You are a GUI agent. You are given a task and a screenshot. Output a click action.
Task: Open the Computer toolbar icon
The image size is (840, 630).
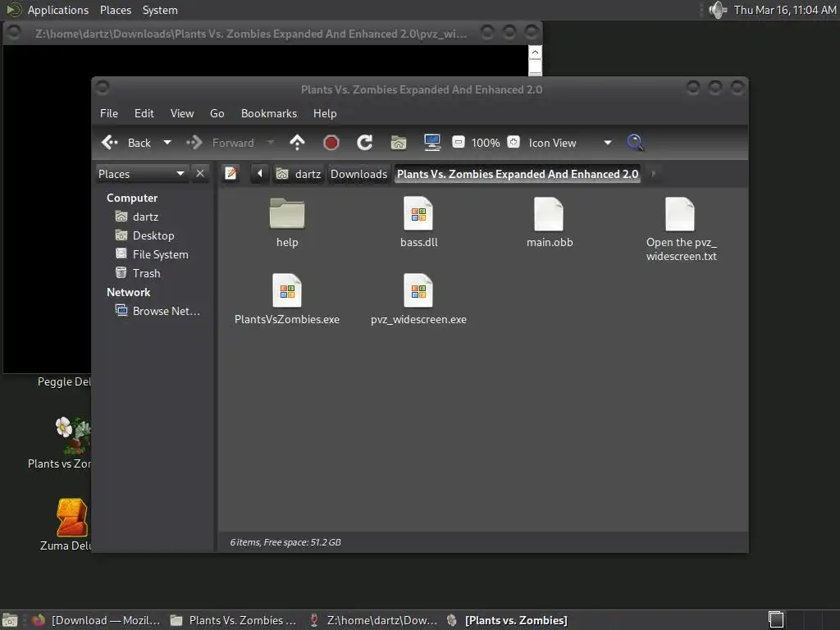[x=431, y=143]
